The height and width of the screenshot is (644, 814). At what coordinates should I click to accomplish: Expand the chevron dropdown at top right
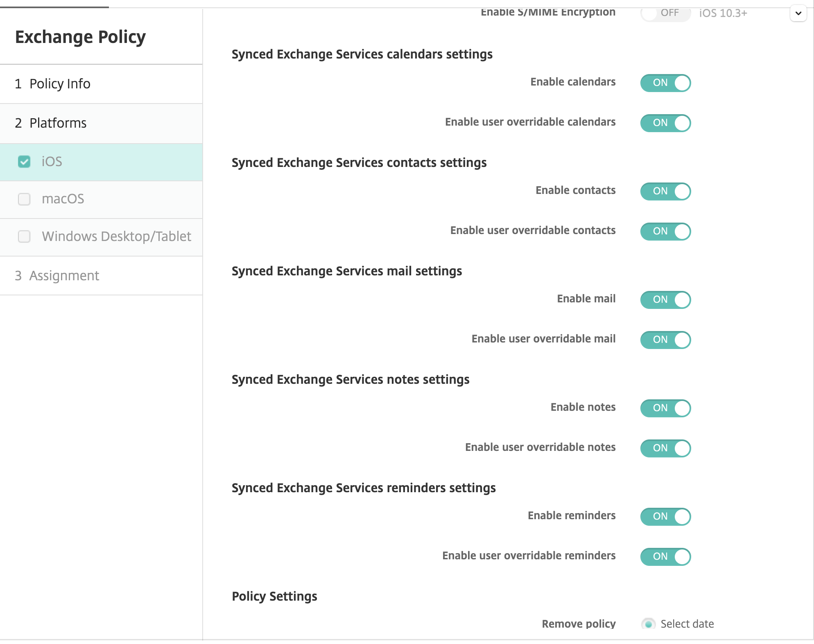(798, 13)
